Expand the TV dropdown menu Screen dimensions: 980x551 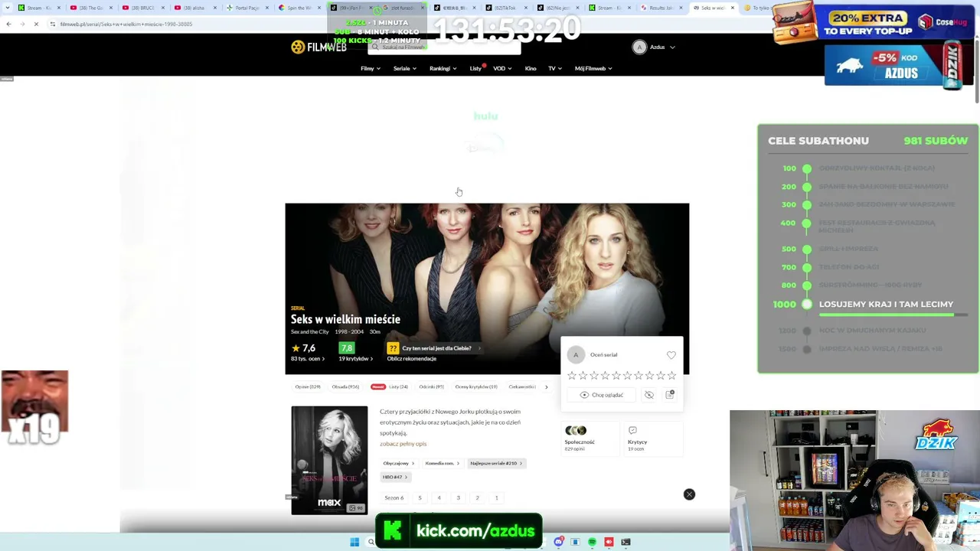coord(555,68)
